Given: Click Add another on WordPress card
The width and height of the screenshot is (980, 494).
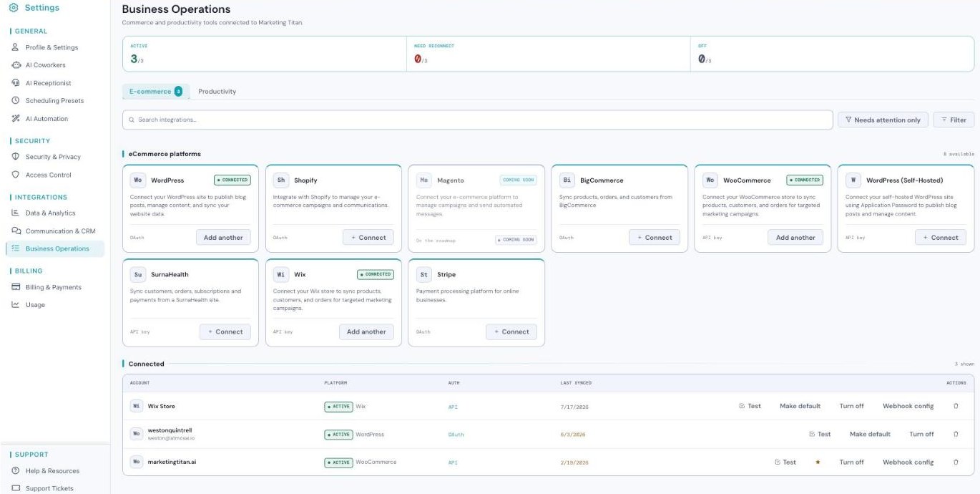Looking at the screenshot, I should (x=223, y=237).
